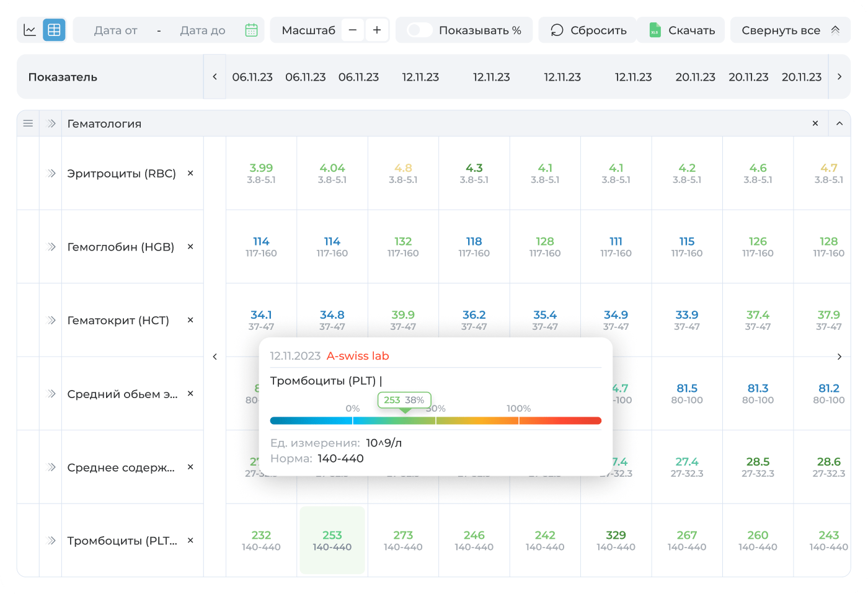Remove the Гематология section
Image resolution: width=868 pixels, height=594 pixels.
click(x=815, y=123)
